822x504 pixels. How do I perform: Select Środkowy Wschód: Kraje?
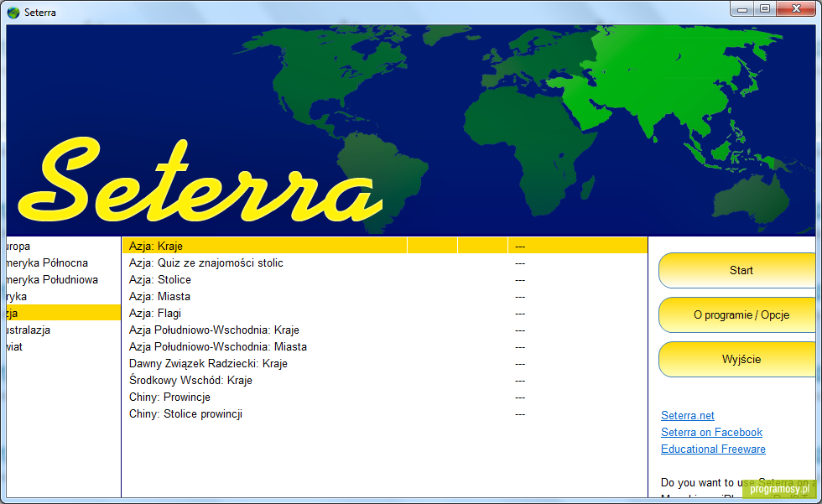pyautogui.click(x=385, y=381)
